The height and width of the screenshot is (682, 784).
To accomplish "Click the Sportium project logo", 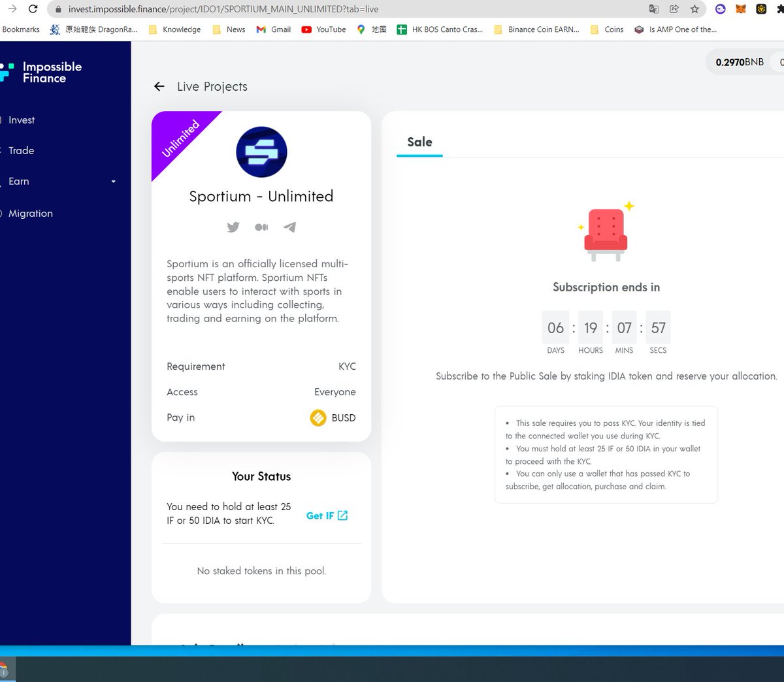I will click(261, 152).
